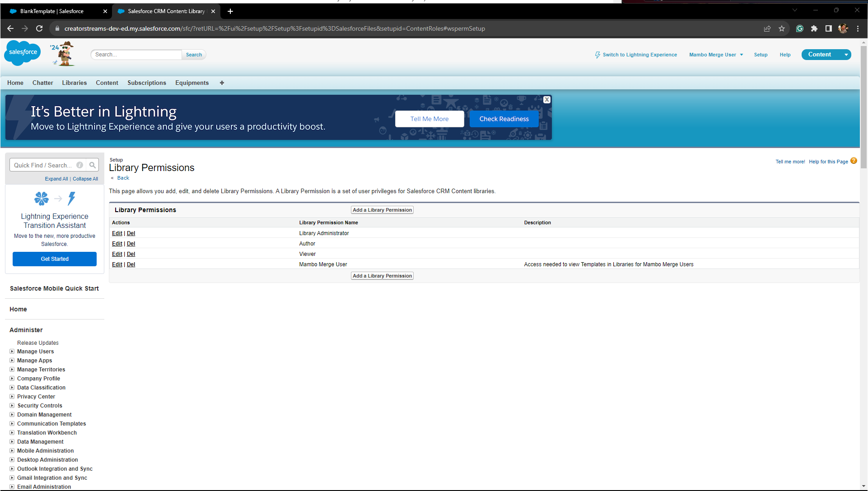
Task: Expand the Security Controls tree node
Action: pos(12,406)
